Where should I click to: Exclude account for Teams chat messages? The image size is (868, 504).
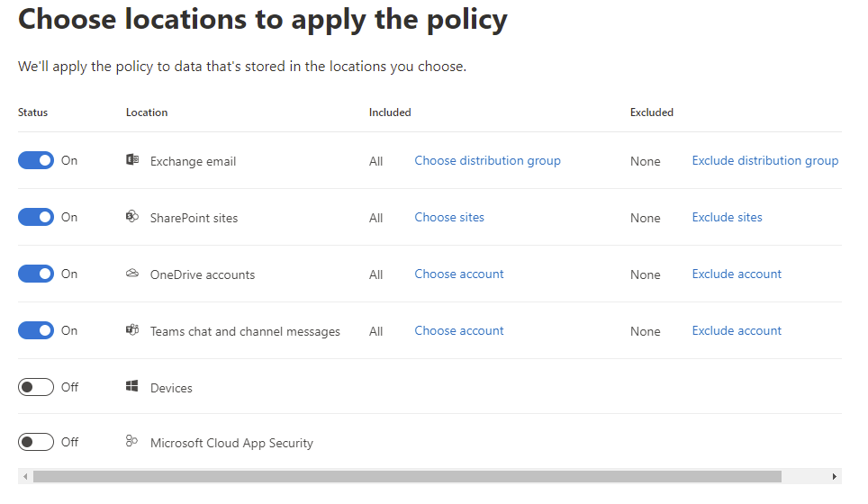[737, 330]
